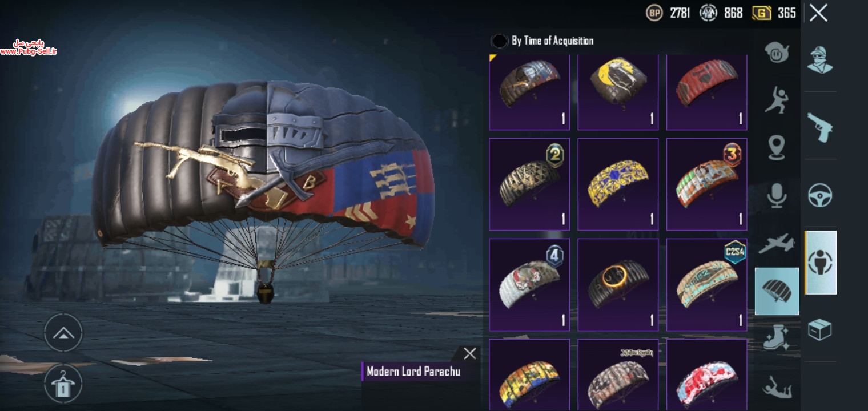The image size is (868, 411).
Task: Open the supply crate box category
Action: point(819,329)
